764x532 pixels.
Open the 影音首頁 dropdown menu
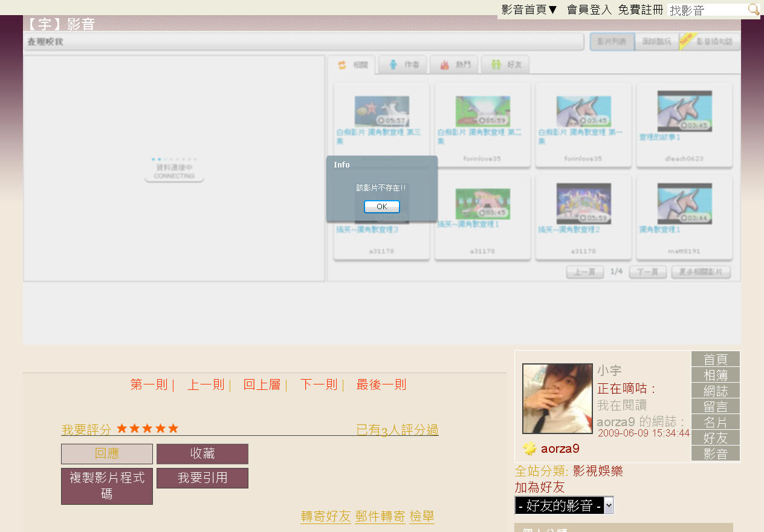529,10
